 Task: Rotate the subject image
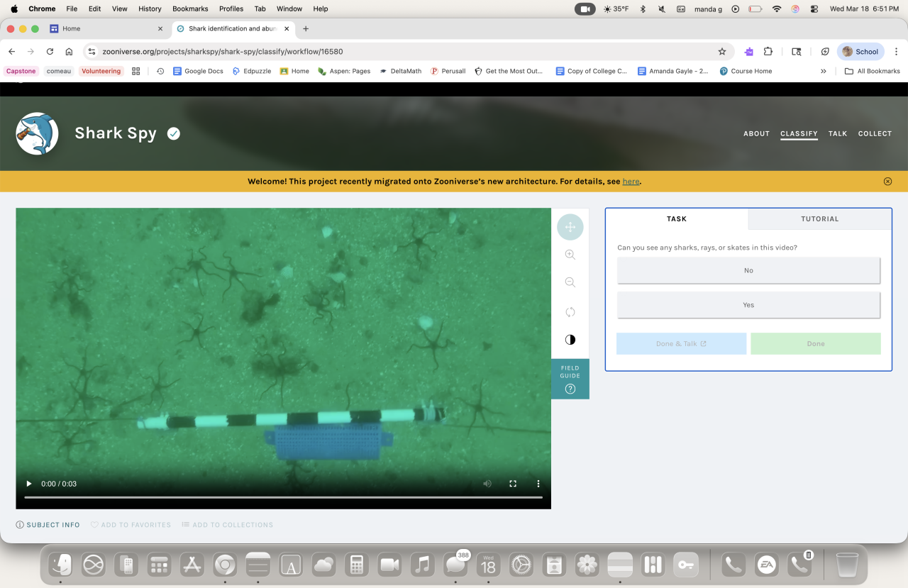point(570,311)
